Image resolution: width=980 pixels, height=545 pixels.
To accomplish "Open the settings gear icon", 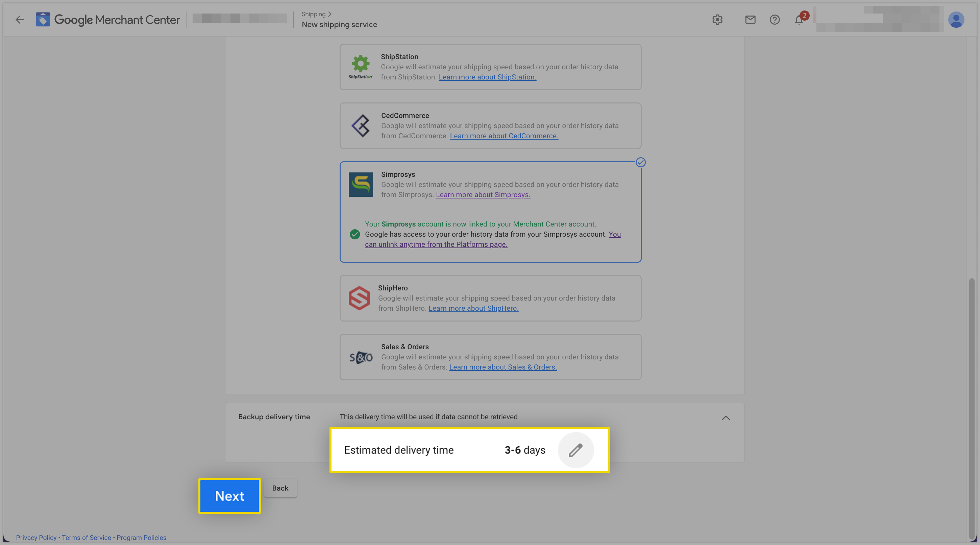I will tap(717, 19).
